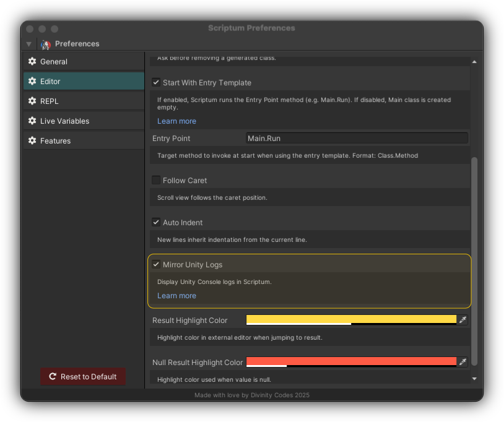Open Learn more under Mirror Unity Logs
Viewport: 504px width, 422px height.
pyautogui.click(x=176, y=296)
